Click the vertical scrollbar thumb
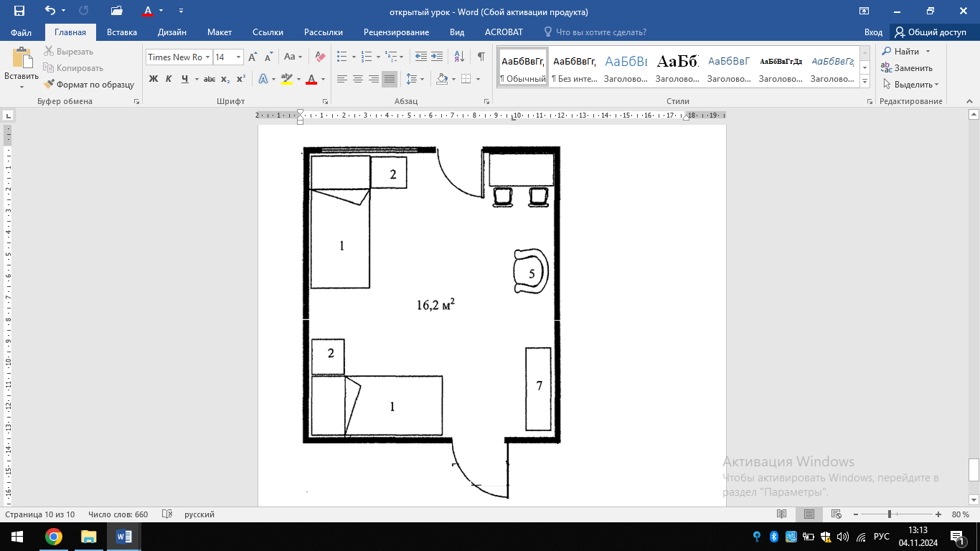The height and width of the screenshot is (551, 980). pos(974,471)
